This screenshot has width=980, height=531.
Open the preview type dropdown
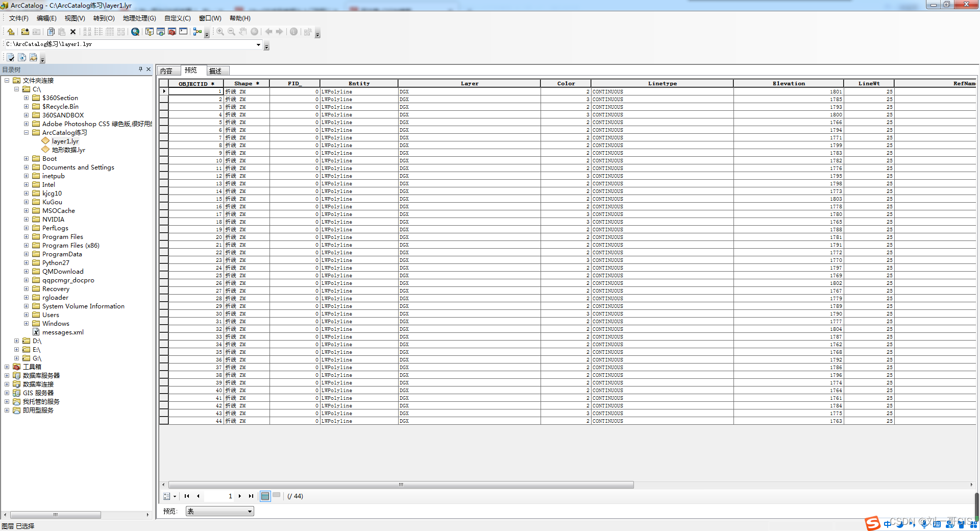tap(250, 511)
